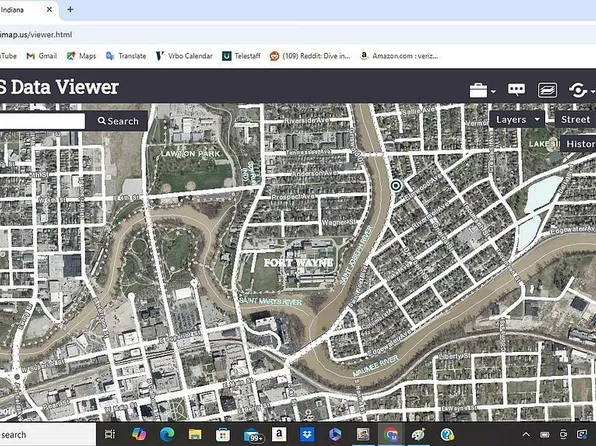Image resolution: width=596 pixels, height=446 pixels.
Task: Click the Edgewater Ave label near Maumee River
Action: (x=390, y=343)
